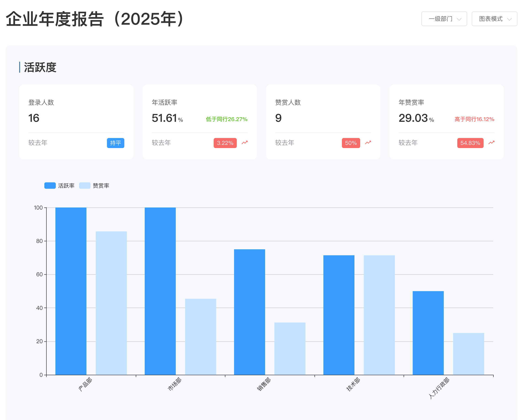Click the trend arrow icon beside 50%
522x420 pixels.
368,143
